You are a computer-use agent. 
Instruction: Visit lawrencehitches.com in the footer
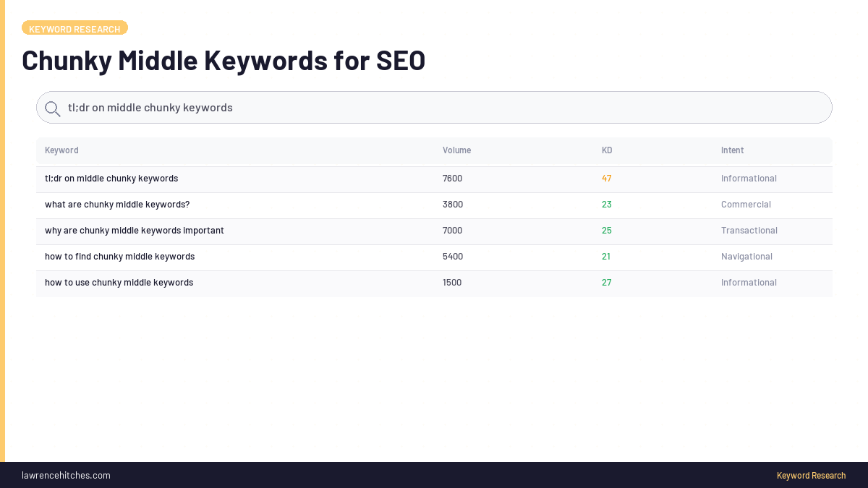66,475
